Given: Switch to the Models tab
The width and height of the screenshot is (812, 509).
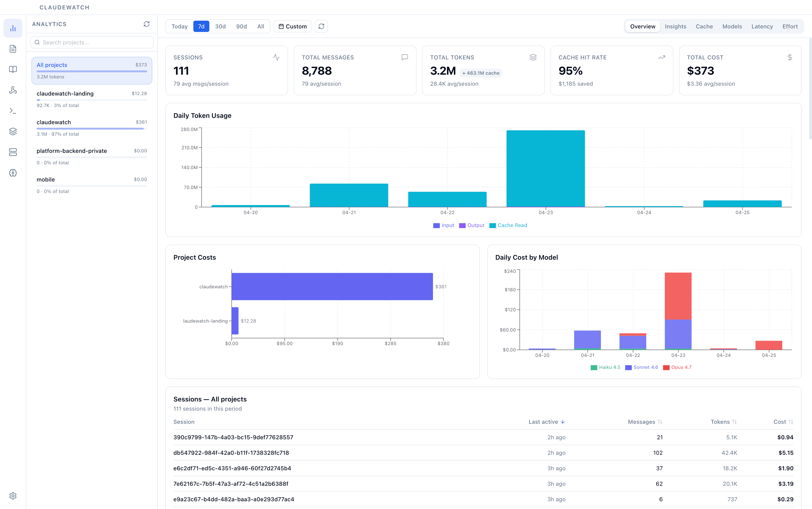Looking at the screenshot, I should pyautogui.click(x=732, y=26).
